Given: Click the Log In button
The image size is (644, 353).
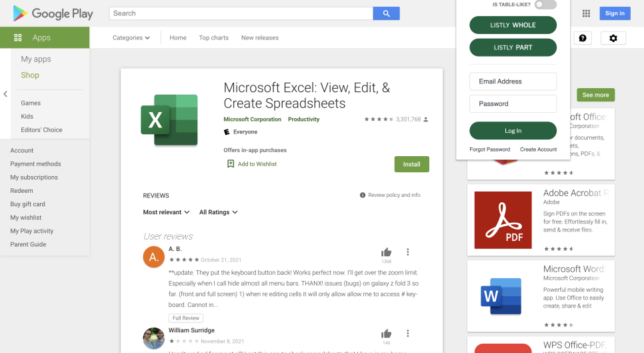Looking at the screenshot, I should tap(513, 131).
